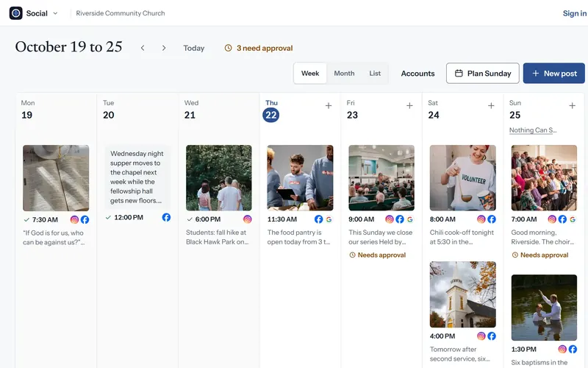Click Facebook icon on 9:00 AM Friday post

(x=400, y=219)
